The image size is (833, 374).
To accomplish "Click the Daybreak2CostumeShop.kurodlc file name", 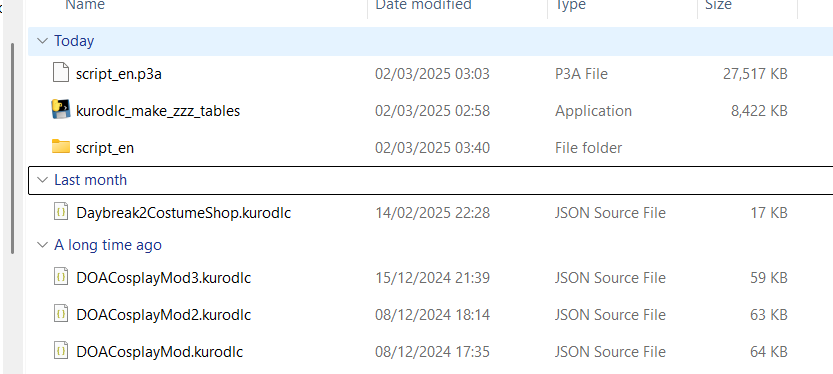I will (x=184, y=213).
